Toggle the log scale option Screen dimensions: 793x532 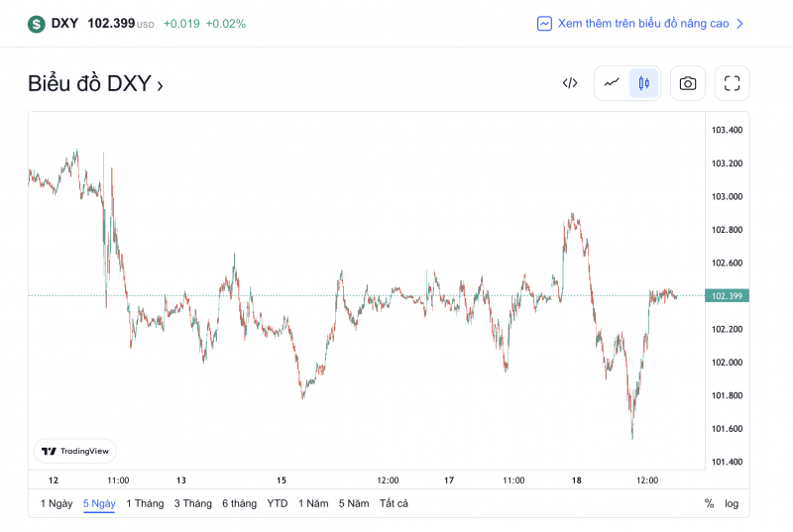pos(732,503)
